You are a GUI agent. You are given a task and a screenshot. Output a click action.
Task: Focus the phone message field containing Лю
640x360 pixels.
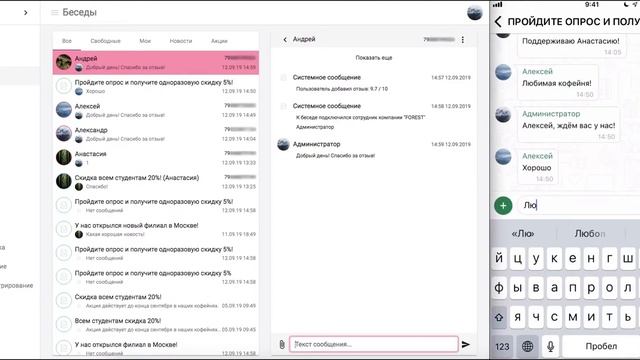click(579, 205)
